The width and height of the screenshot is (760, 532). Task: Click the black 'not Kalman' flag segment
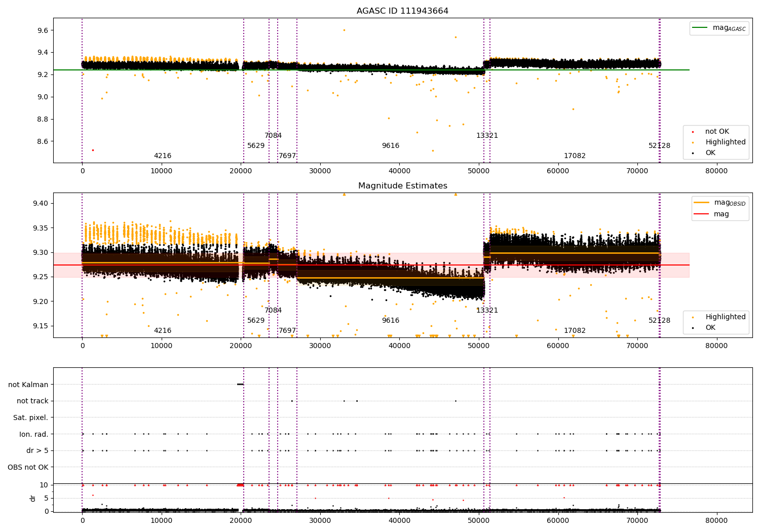click(240, 385)
